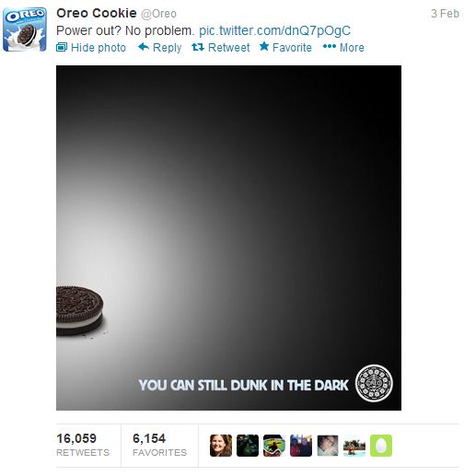The width and height of the screenshot is (464, 476).
Task: Open the @Oreo handle link
Action: coord(158,14)
